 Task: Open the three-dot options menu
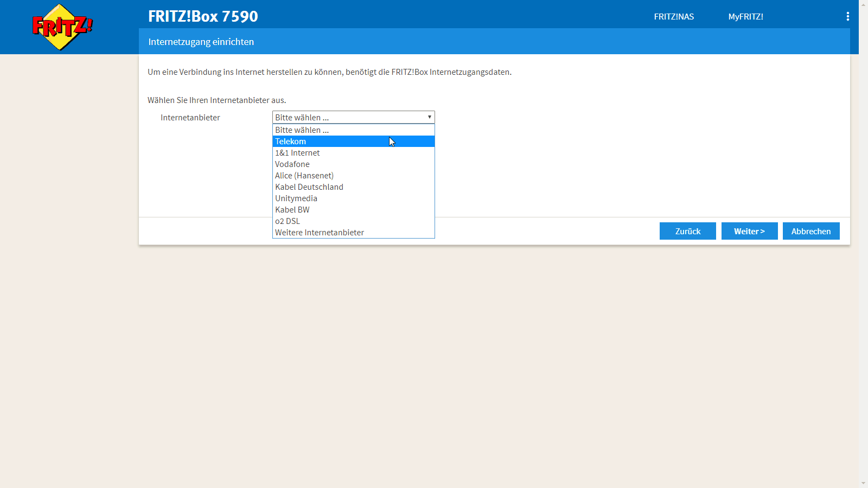[847, 16]
